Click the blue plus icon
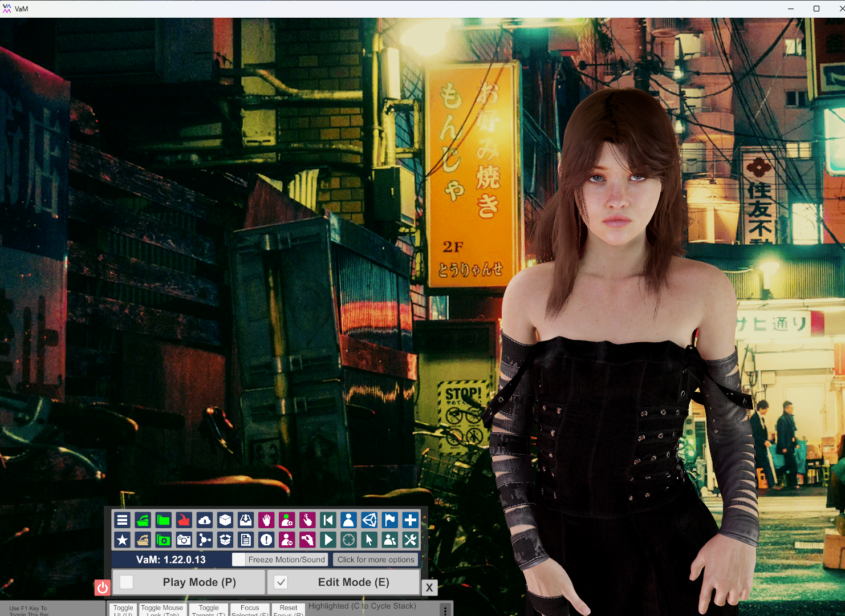This screenshot has height=616, width=845. 410,520
